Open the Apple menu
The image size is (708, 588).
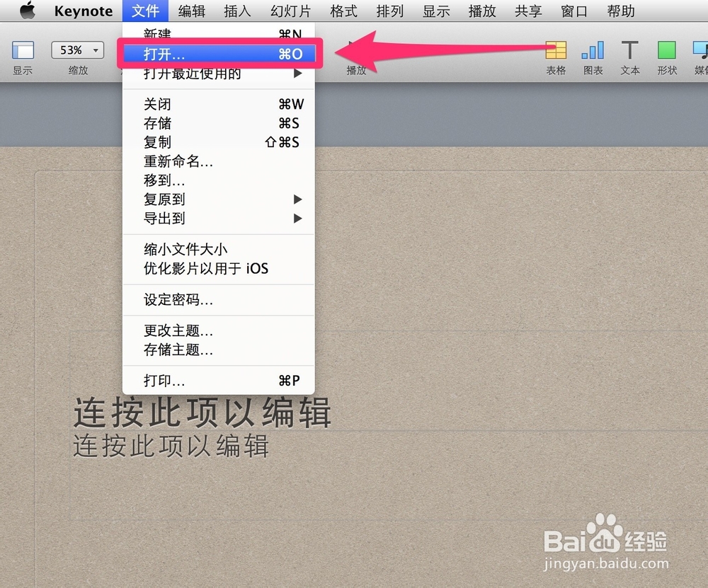tap(28, 11)
